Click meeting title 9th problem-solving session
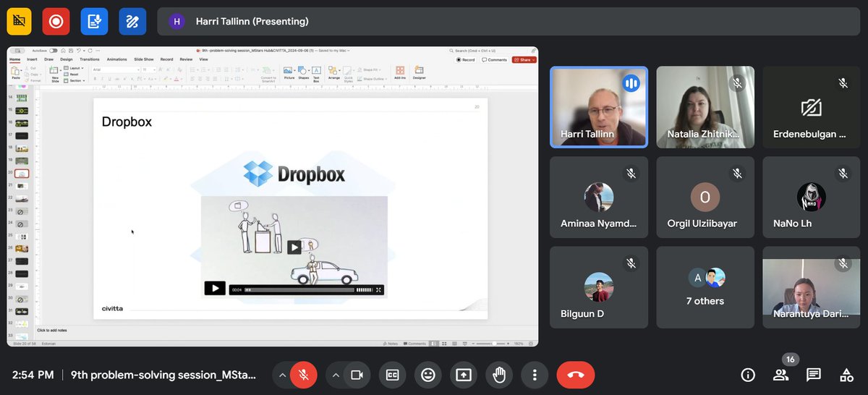 pyautogui.click(x=163, y=375)
